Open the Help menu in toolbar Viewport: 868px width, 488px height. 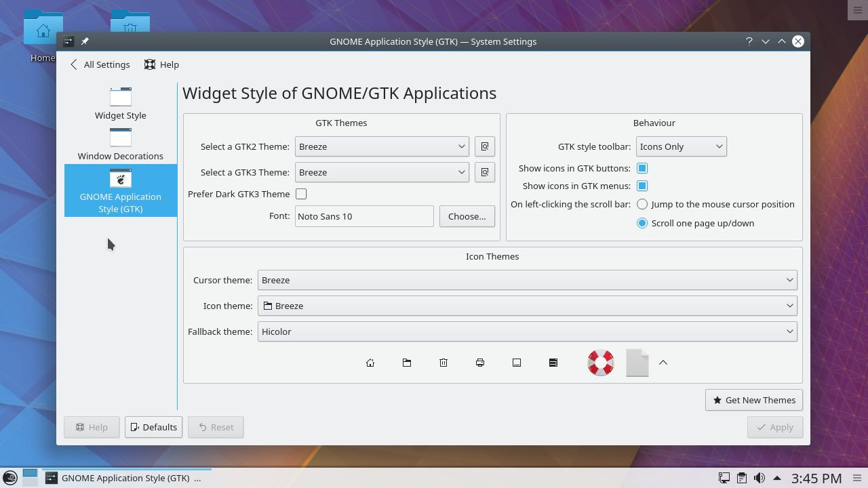(x=161, y=64)
